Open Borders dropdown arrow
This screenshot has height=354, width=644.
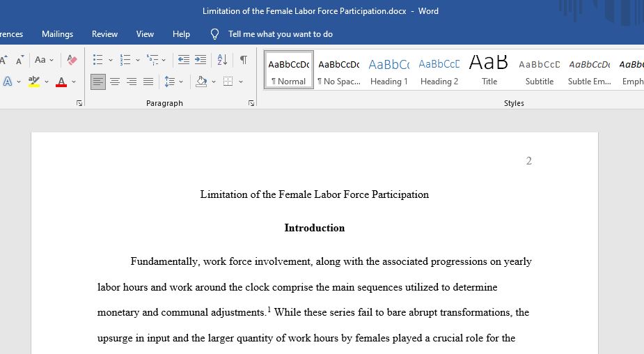coord(241,82)
